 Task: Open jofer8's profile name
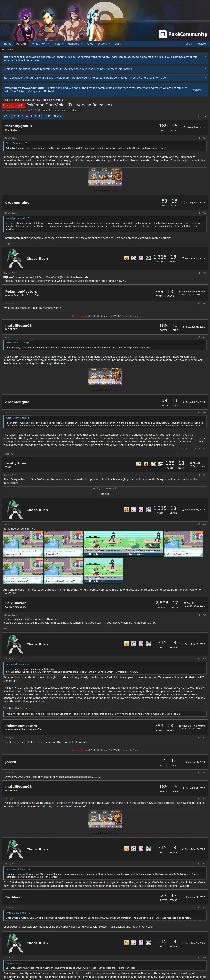[x=11, y=762]
